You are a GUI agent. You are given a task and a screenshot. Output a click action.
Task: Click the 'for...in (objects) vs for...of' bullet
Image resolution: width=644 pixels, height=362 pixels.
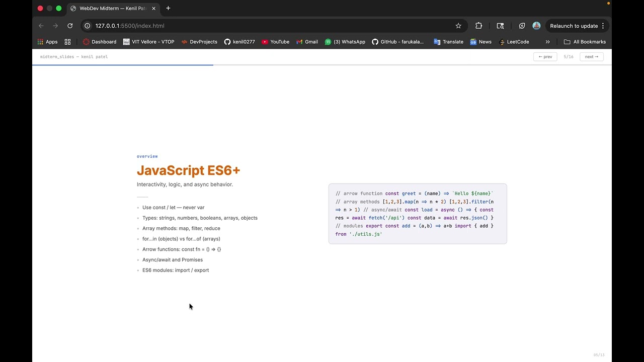coord(181,239)
